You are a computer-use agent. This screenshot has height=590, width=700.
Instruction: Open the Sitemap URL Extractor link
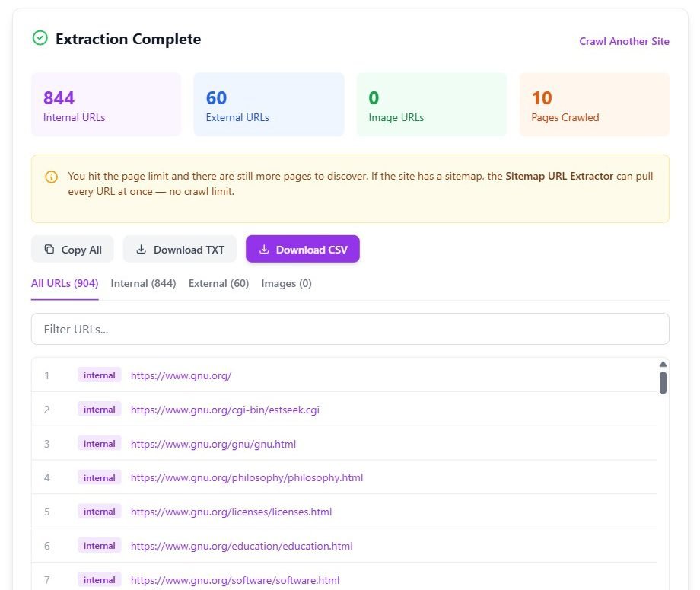tap(559, 176)
